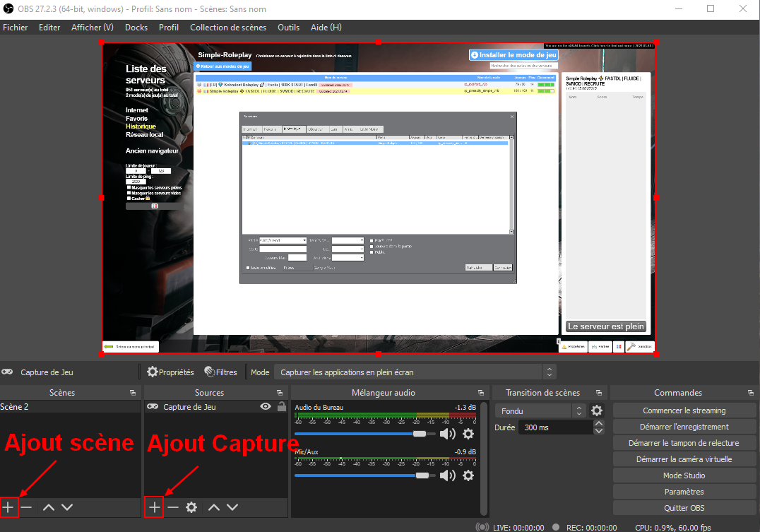Pop out the Scènes dock
This screenshot has height=532, width=760.
point(133,393)
